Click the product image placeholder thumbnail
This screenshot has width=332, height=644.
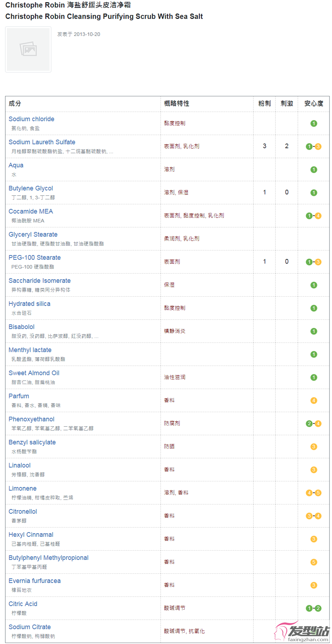pyautogui.click(x=28, y=49)
